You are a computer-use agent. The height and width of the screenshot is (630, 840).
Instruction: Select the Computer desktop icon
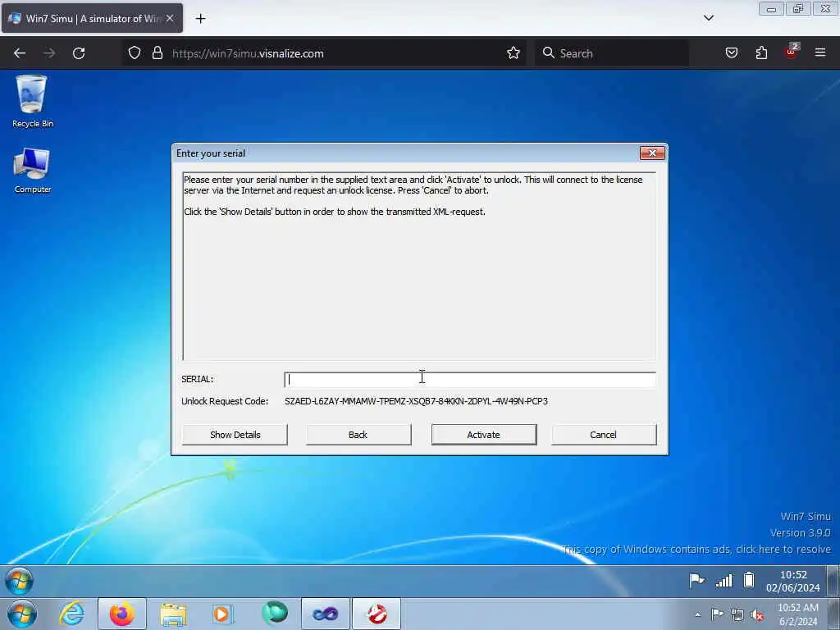[32, 171]
